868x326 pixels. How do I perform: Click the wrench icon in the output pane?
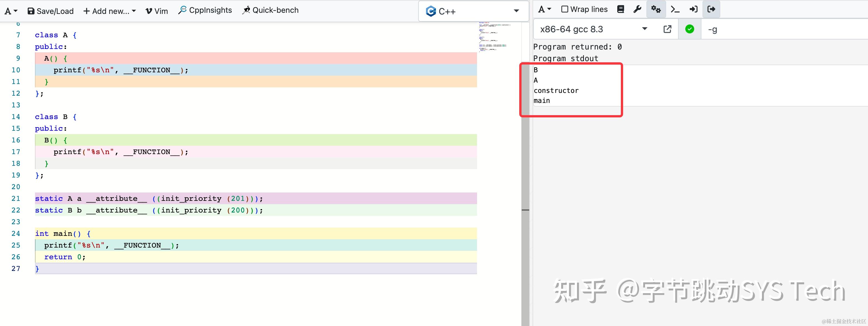click(637, 9)
